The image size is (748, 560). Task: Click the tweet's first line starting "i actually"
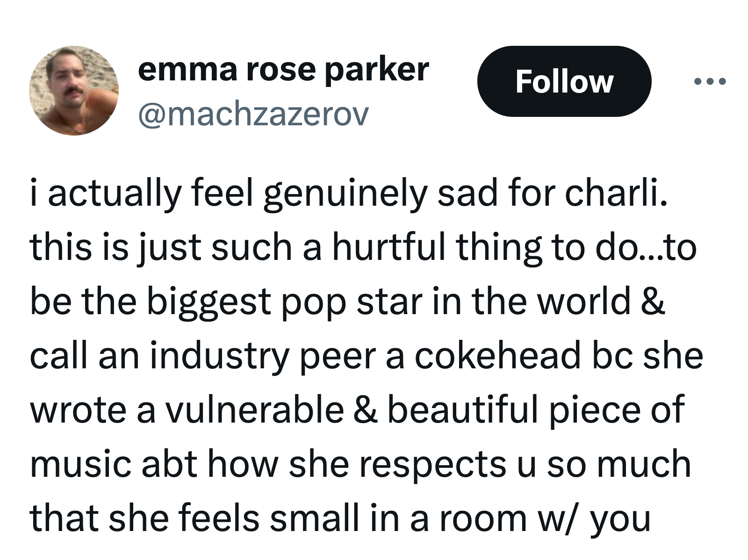click(x=348, y=194)
